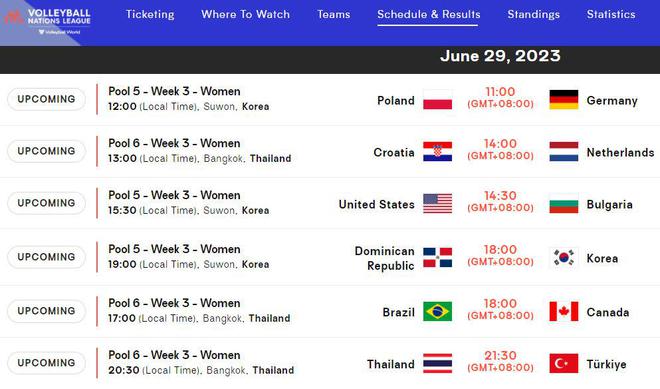Viewport: 660px width, 389px height.
Task: Go to Where To Watch page
Action: (245, 14)
